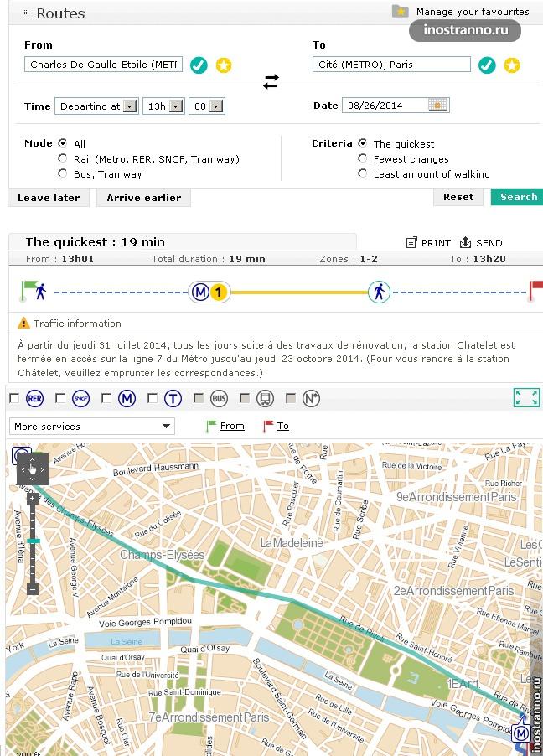Click the 'Manage your favourites' link

(x=472, y=12)
